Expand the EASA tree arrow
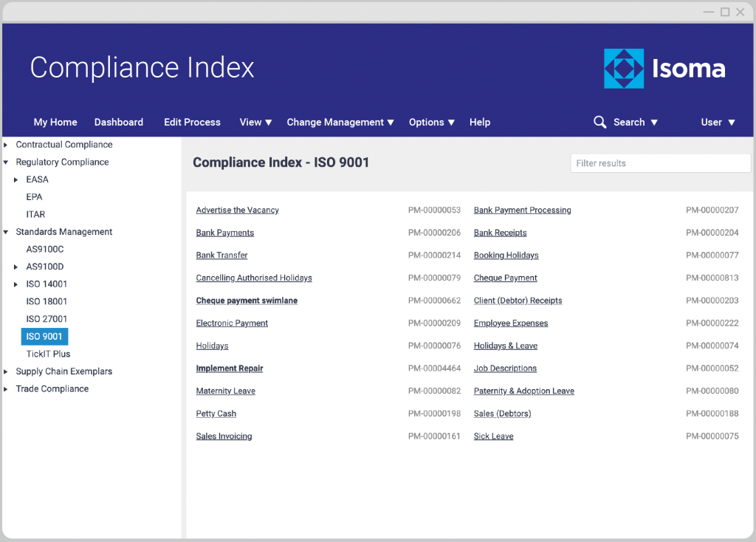Image resolution: width=756 pixels, height=542 pixels. (16, 179)
